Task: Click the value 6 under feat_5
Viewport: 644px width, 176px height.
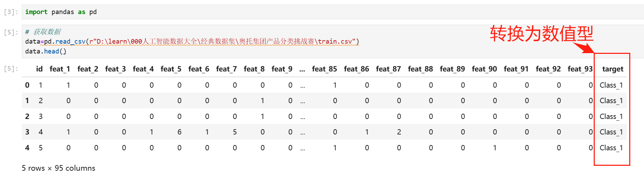Action: [179, 132]
